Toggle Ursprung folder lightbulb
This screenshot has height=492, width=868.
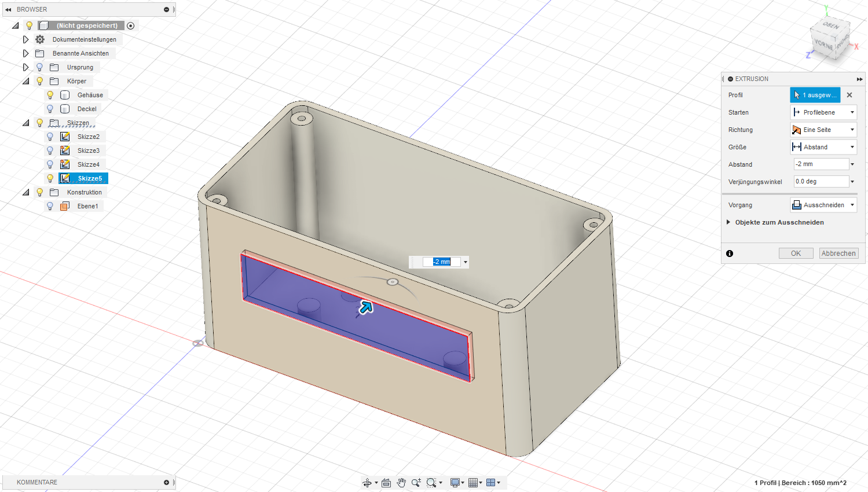[40, 67]
